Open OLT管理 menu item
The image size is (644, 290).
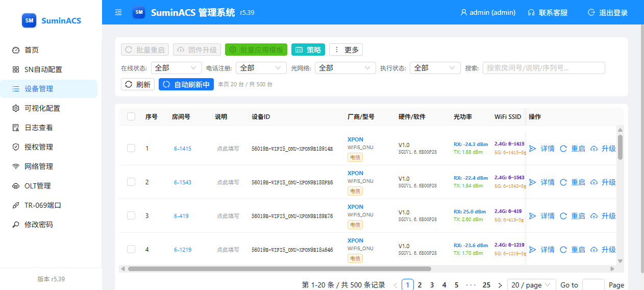[48, 186]
